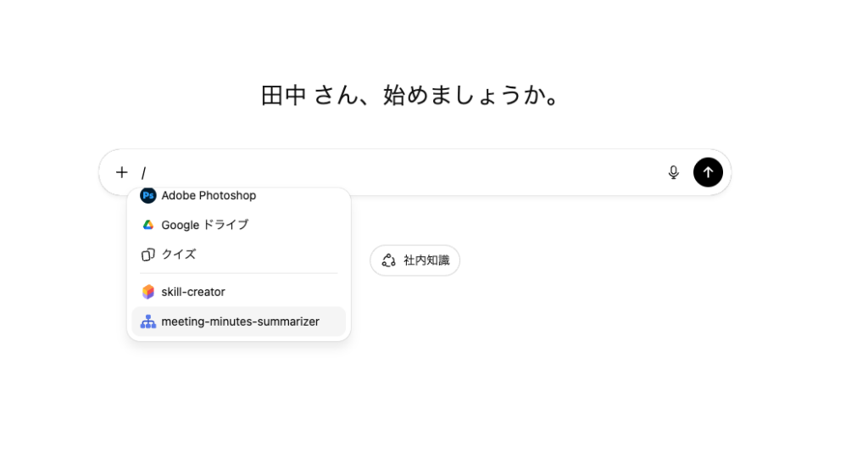The width and height of the screenshot is (868, 464).
Task: Click the slash character in the prompt
Action: pos(144,172)
